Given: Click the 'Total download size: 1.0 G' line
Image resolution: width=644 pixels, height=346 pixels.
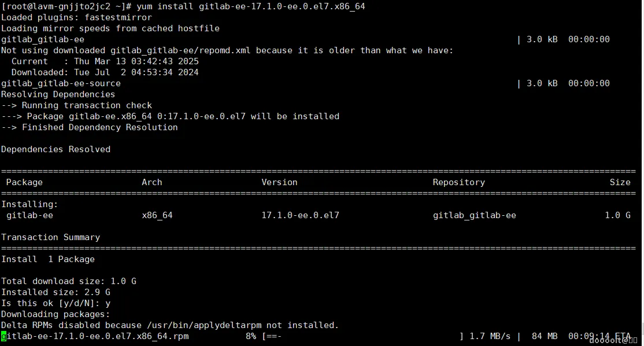Looking at the screenshot, I should (69, 281).
